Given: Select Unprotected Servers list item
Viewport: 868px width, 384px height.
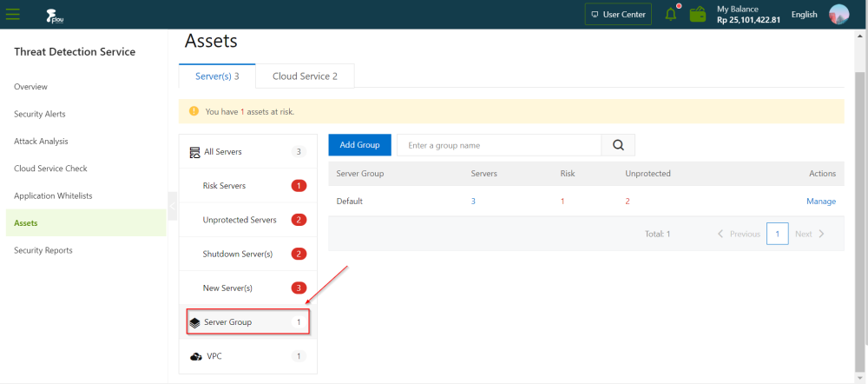Looking at the screenshot, I should coord(248,220).
